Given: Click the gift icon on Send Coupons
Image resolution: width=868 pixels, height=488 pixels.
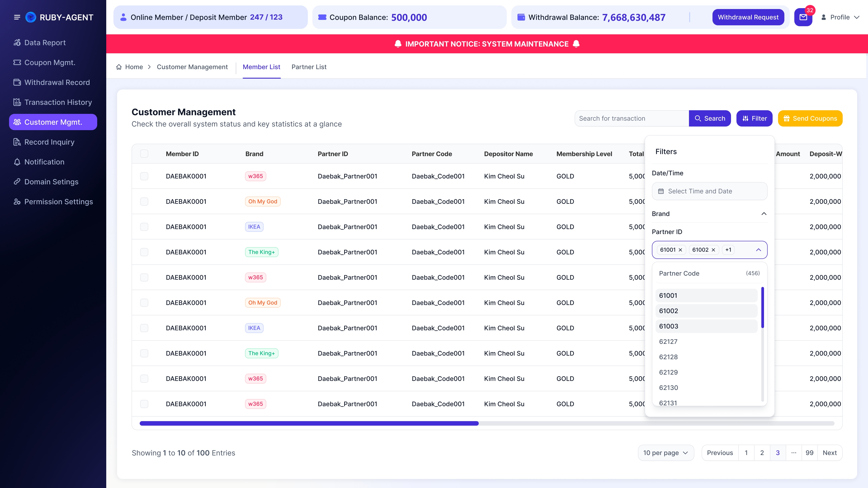Looking at the screenshot, I should (786, 119).
